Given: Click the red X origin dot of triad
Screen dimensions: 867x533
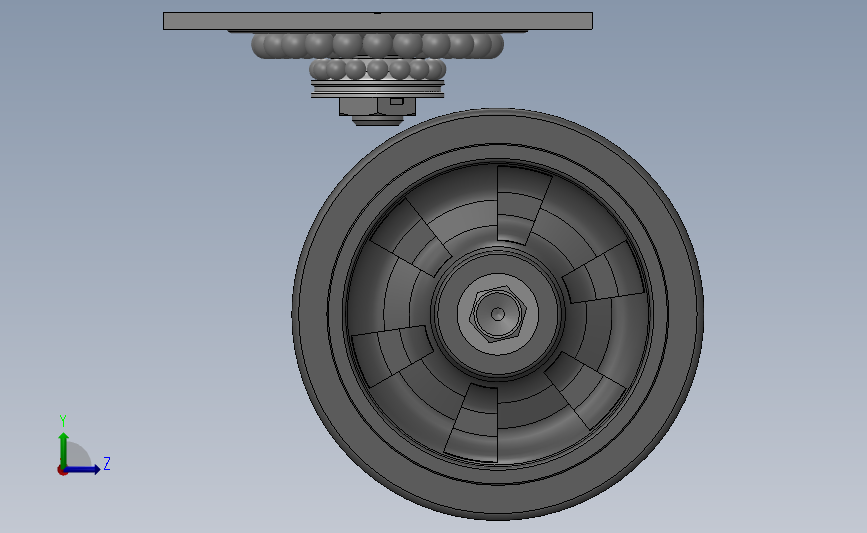Looking at the screenshot, I should (x=62, y=471).
